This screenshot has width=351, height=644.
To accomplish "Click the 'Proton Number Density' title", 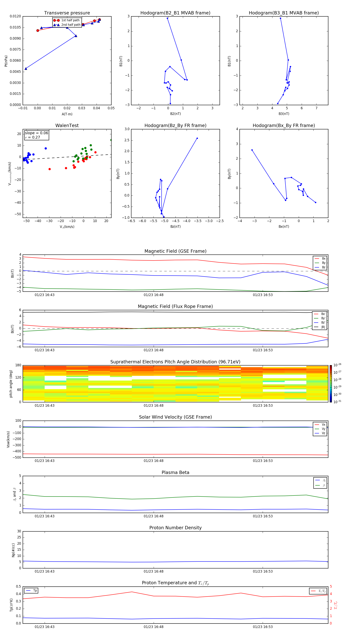I will point(175,528).
